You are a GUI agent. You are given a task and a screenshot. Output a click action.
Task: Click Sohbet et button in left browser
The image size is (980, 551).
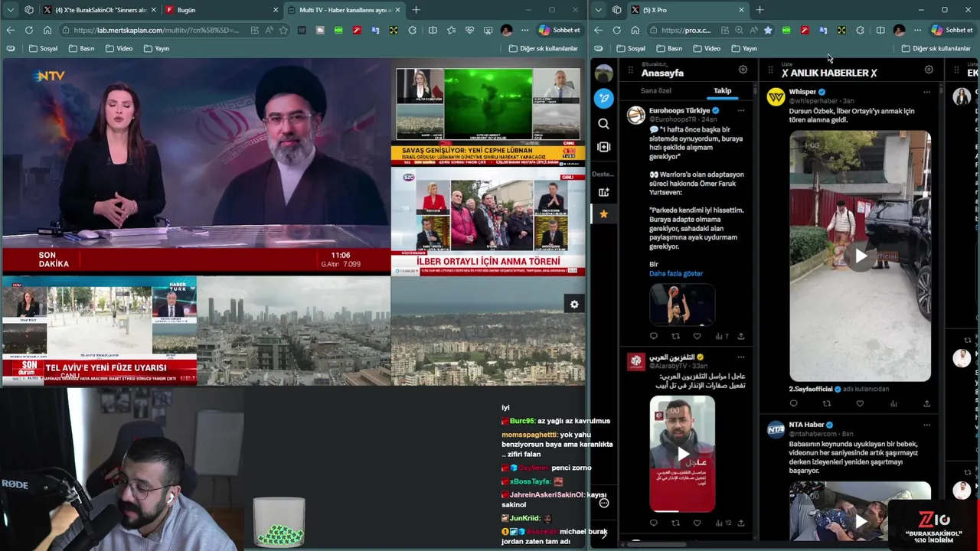(x=559, y=30)
